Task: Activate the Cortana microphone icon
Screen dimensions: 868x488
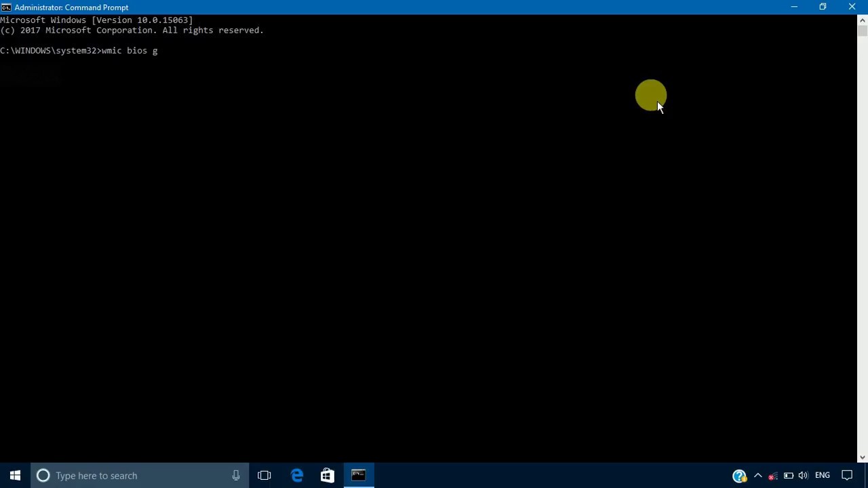Action: 236,475
